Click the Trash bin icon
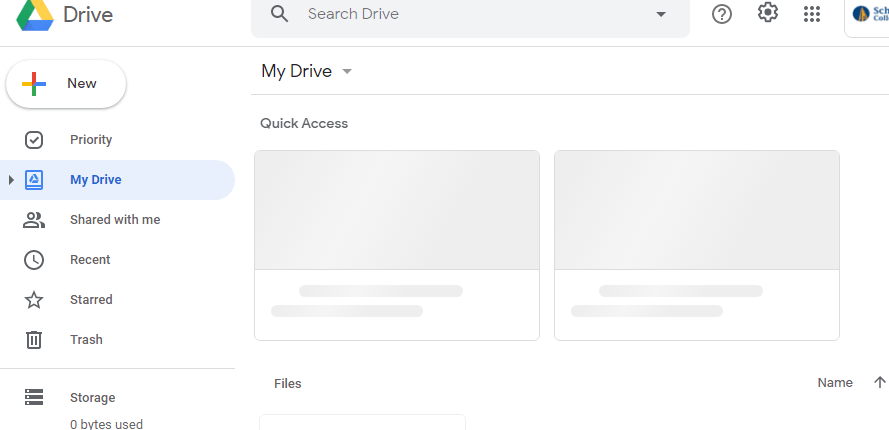The width and height of the screenshot is (889, 430). tap(34, 340)
